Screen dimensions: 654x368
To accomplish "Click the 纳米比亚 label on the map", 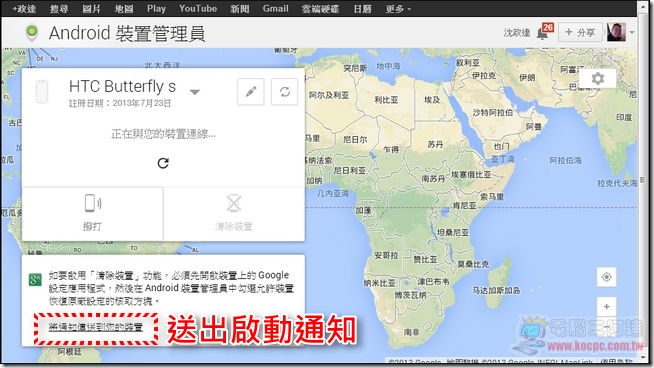I will pyautogui.click(x=380, y=283).
